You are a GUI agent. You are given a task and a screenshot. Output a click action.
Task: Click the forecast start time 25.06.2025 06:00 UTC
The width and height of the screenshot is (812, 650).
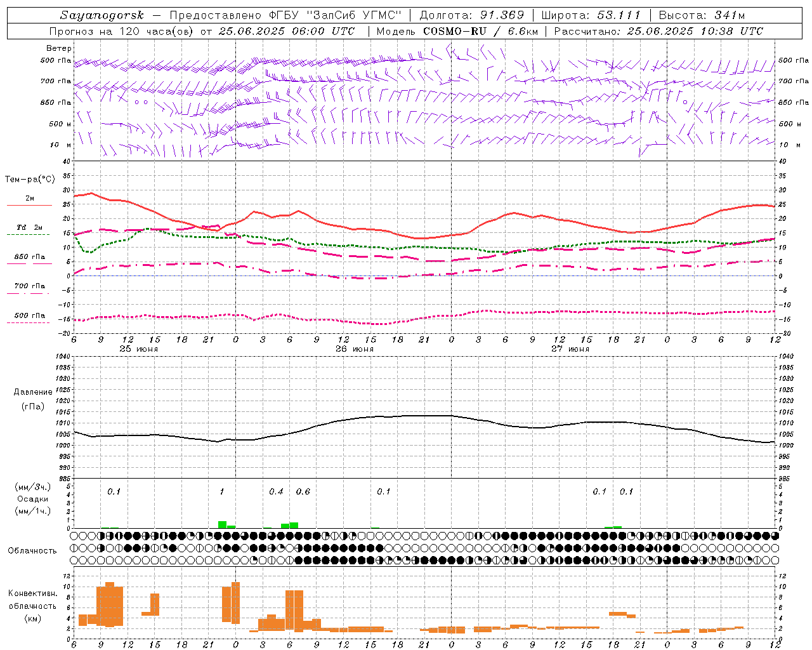pos(287,31)
